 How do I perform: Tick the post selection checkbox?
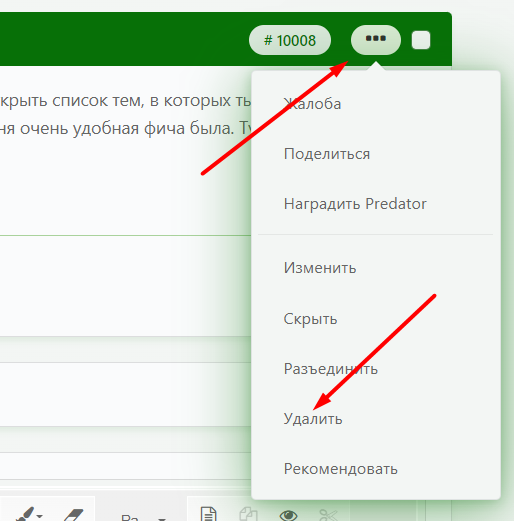click(x=421, y=40)
